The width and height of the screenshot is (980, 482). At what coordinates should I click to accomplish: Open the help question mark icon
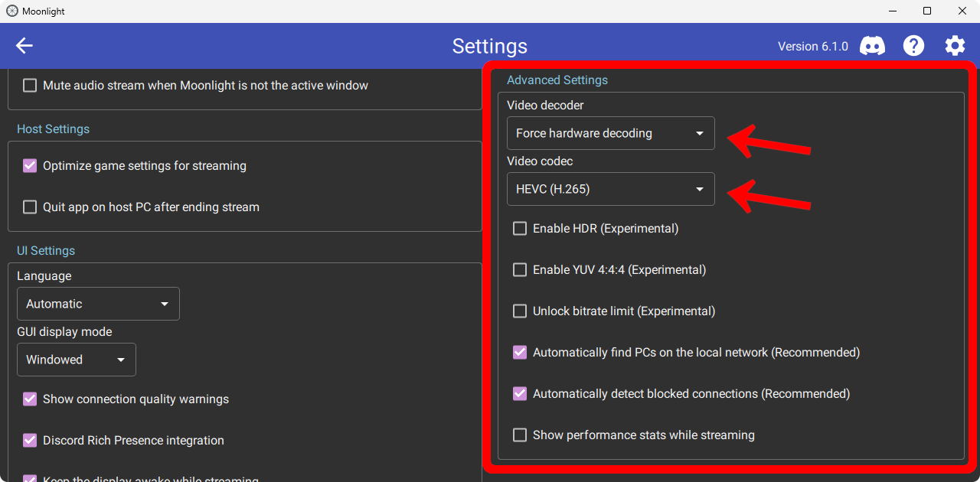[x=913, y=46]
